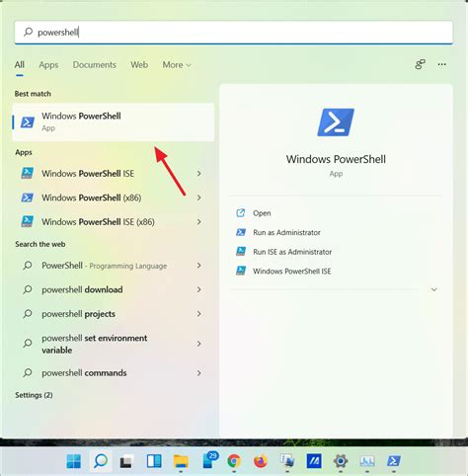Viewport: 468px width, 476px height.
Task: Open the More filter dropdown
Action: pyautogui.click(x=177, y=65)
